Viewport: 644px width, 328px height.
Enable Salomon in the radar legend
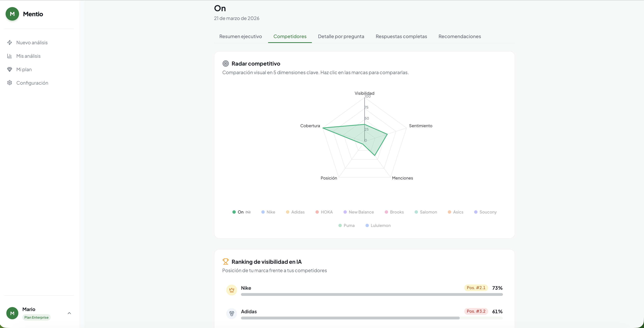coord(426,212)
